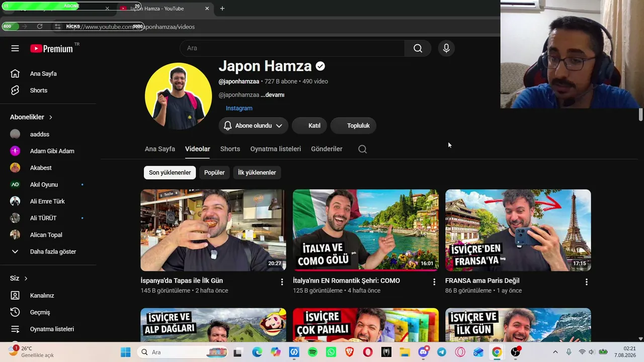Launch Spotify from the taskbar

point(312,352)
